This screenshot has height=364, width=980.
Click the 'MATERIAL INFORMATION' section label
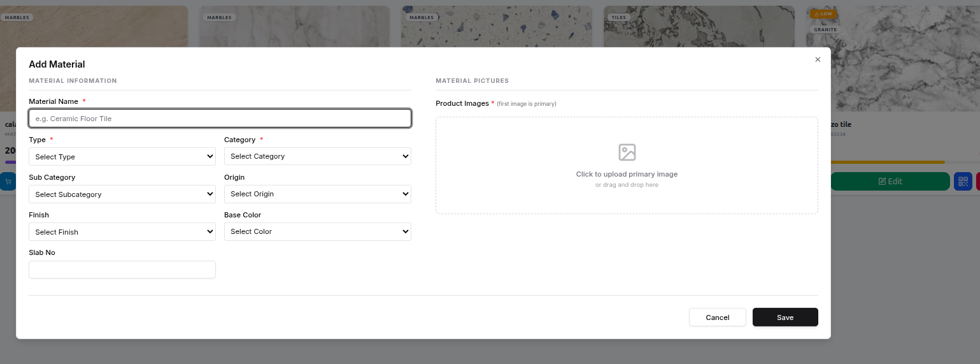point(73,81)
